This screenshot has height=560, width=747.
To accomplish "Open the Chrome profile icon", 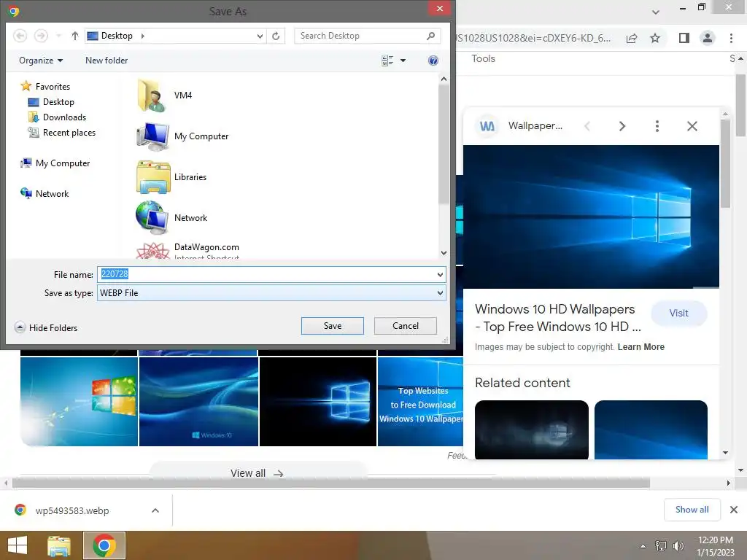I will click(x=708, y=38).
